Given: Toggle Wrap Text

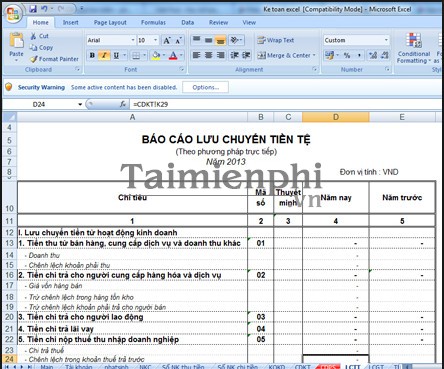Looking at the screenshot, I should click(276, 40).
